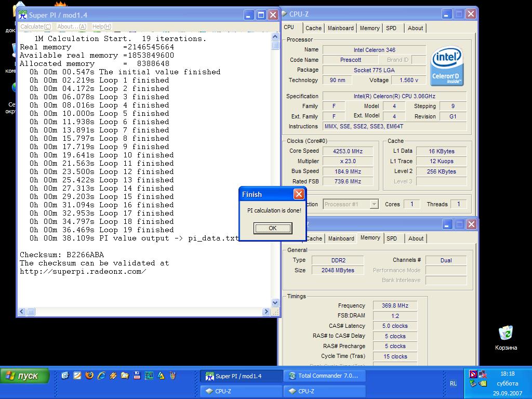
Task: Maximize the Super PI window
Action: tap(261, 15)
